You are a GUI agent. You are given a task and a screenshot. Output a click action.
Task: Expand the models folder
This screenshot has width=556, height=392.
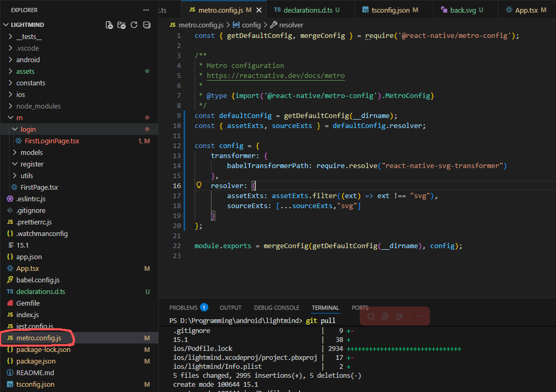tap(31, 152)
